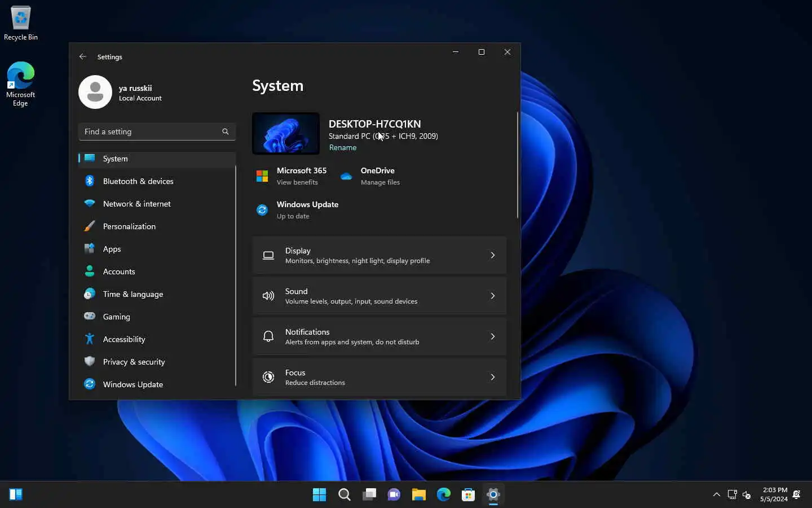The image size is (812, 508).
Task: Open Widgets button on taskbar
Action: (x=16, y=494)
